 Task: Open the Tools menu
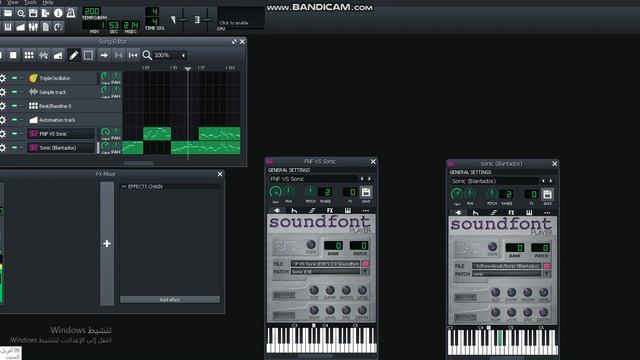[x=30, y=2]
